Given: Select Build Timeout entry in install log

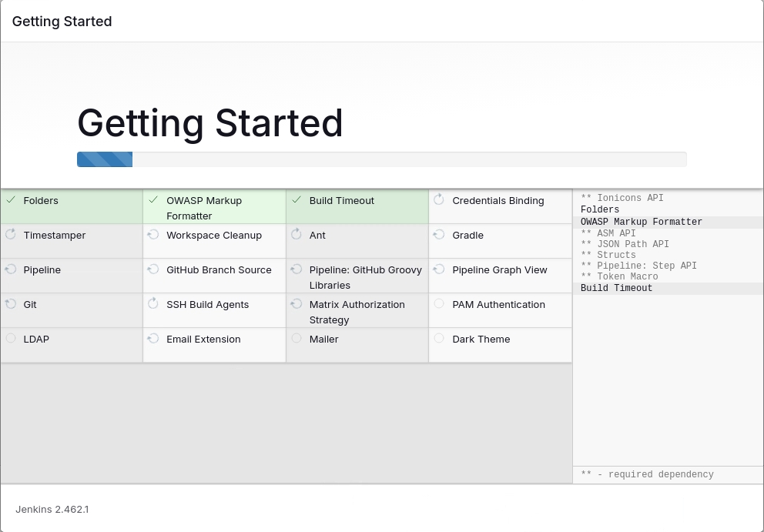Looking at the screenshot, I should click(x=616, y=288).
